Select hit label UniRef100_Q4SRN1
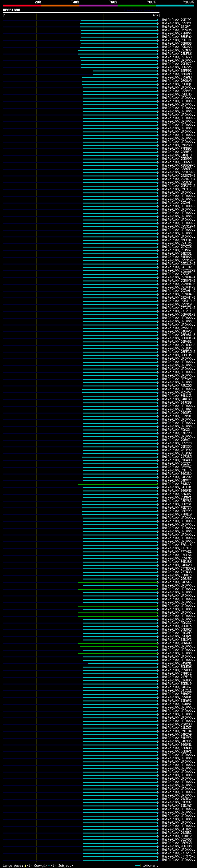This screenshot has height=868, width=197. click(x=177, y=663)
